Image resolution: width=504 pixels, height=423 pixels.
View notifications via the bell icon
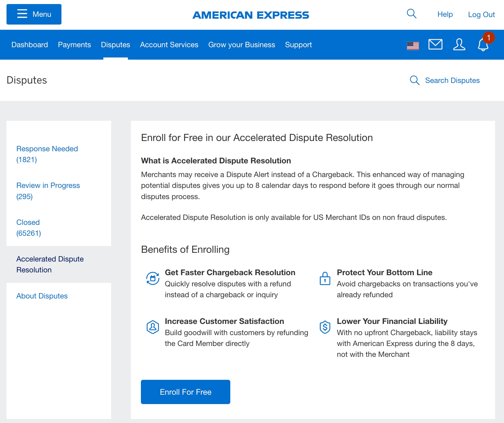483,44
